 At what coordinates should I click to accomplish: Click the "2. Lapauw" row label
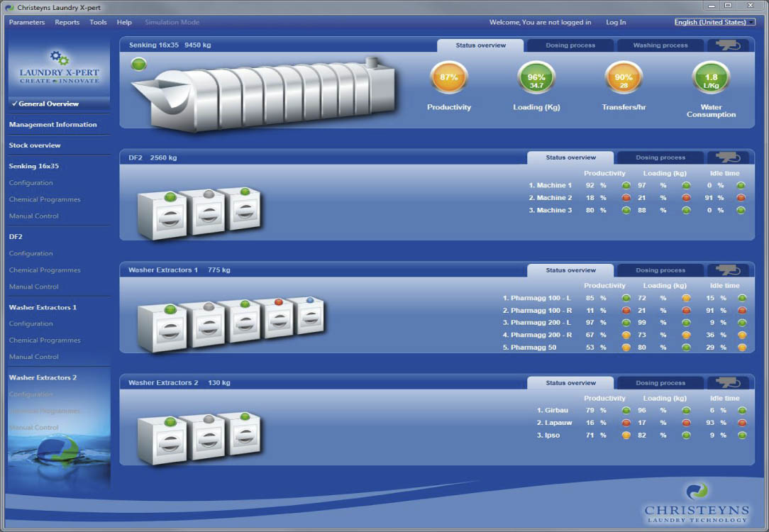[x=554, y=423]
